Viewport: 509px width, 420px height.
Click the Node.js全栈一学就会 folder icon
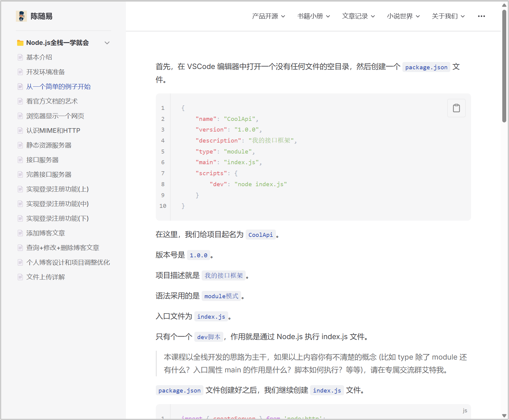click(20, 43)
